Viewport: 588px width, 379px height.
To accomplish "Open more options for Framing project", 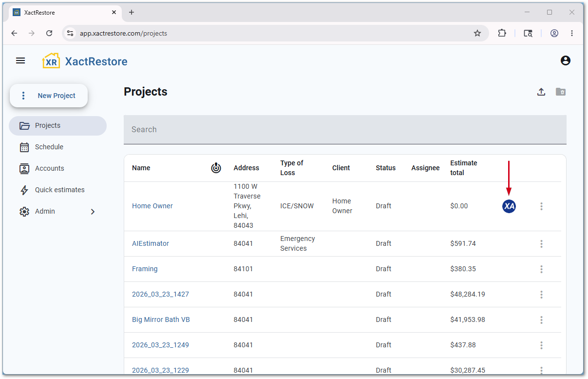I will [x=541, y=269].
